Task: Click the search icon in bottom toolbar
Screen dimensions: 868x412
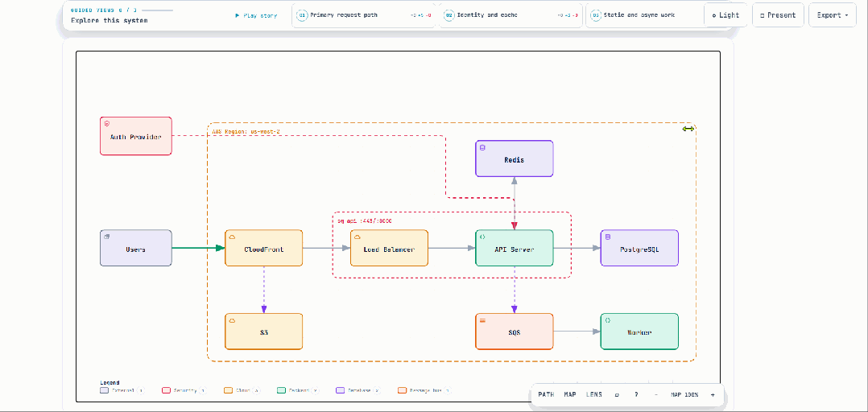Action: [617, 395]
